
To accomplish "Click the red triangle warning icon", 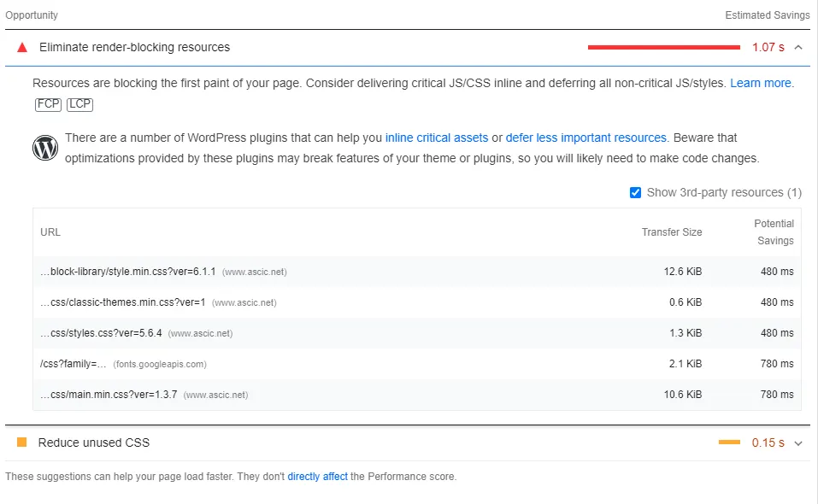I will pyautogui.click(x=22, y=48).
